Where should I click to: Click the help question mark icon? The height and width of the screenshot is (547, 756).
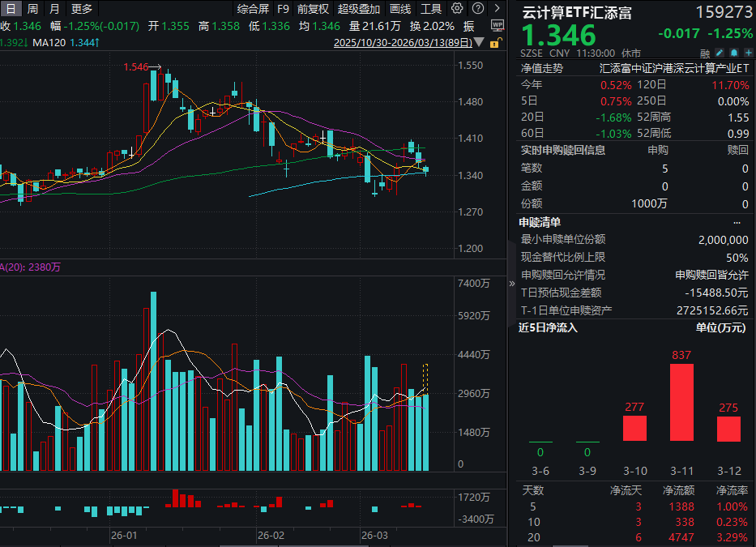(x=477, y=9)
